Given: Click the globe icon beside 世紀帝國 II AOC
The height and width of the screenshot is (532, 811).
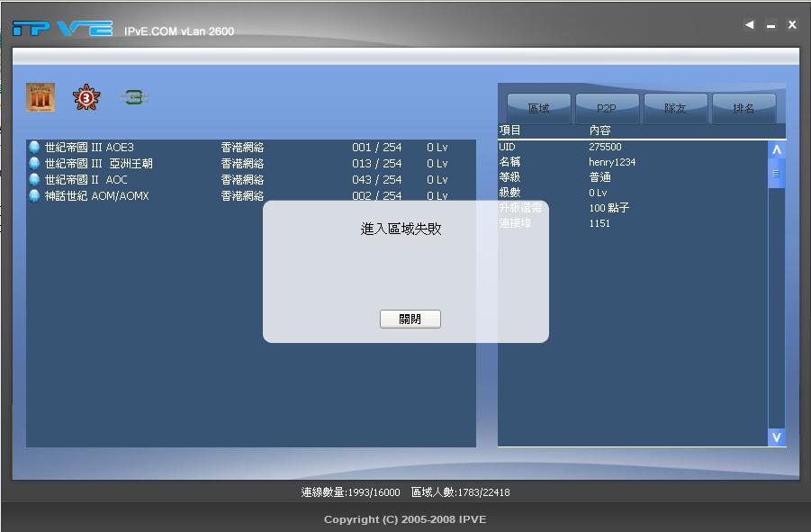Looking at the screenshot, I should pos(35,179).
